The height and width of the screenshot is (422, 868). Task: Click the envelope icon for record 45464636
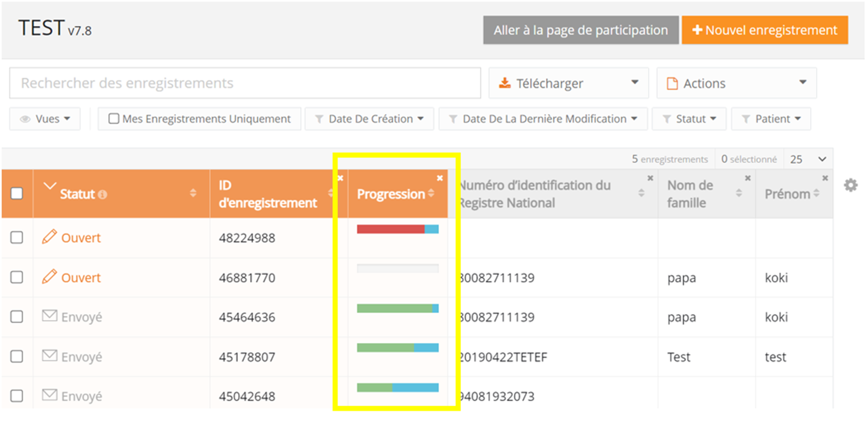tap(49, 316)
